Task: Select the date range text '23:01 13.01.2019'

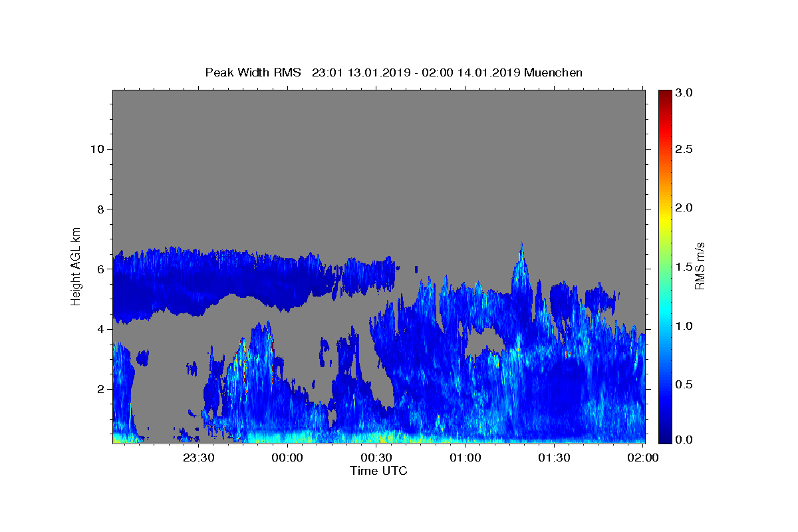Action: [360, 72]
